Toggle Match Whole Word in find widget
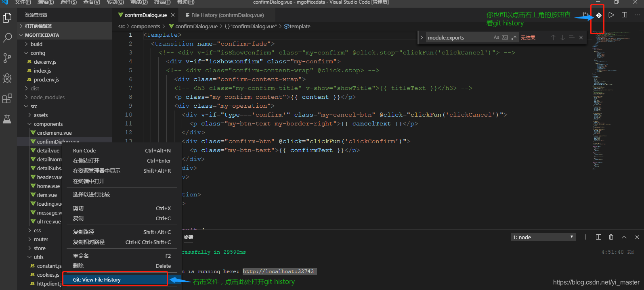 505,38
